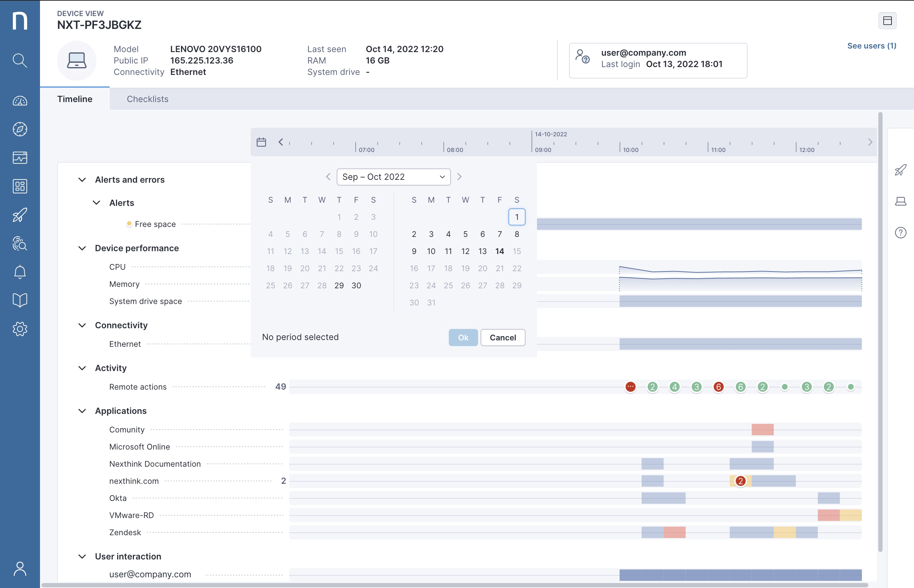The width and height of the screenshot is (914, 588).
Task: Collapse the Alerts and errors section
Action: pos(82,180)
